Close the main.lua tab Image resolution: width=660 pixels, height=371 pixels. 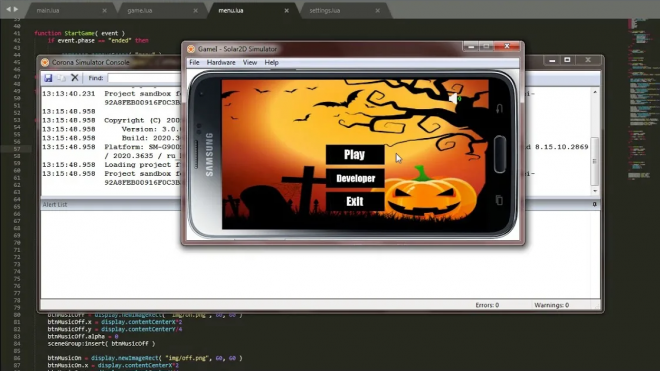[104, 11]
